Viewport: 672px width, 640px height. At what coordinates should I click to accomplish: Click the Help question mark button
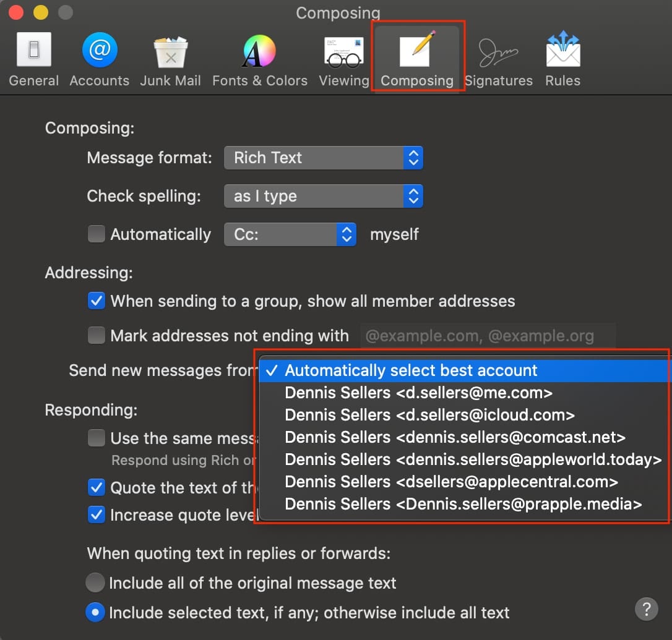click(646, 608)
